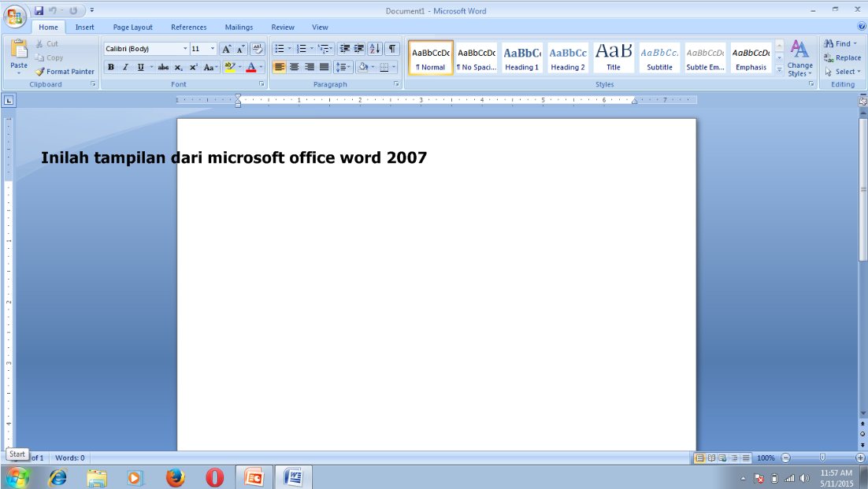
Task: Align text left
Action: [x=280, y=67]
